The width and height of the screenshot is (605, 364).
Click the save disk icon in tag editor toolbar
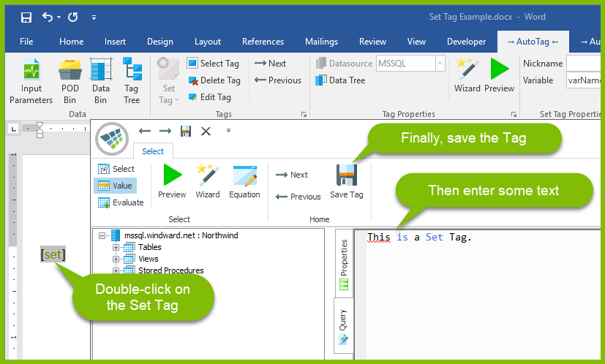coord(186,131)
